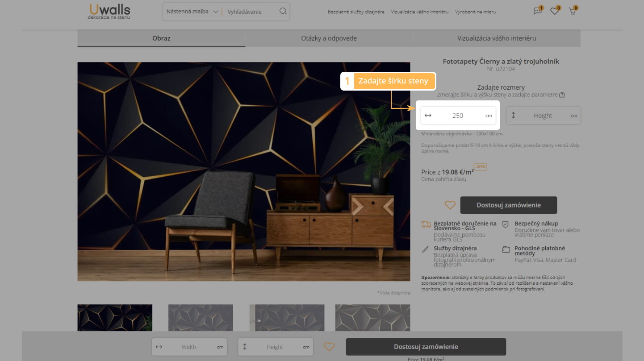Click heart icon in bottom sticky bar
Viewport: 644px width, 361px height.
(x=329, y=347)
